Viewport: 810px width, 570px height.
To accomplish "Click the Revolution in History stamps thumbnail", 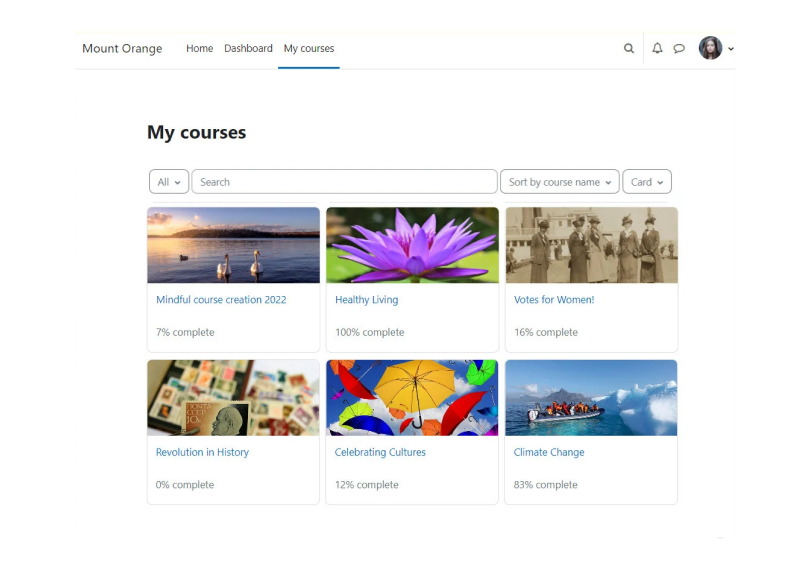I will click(x=233, y=398).
